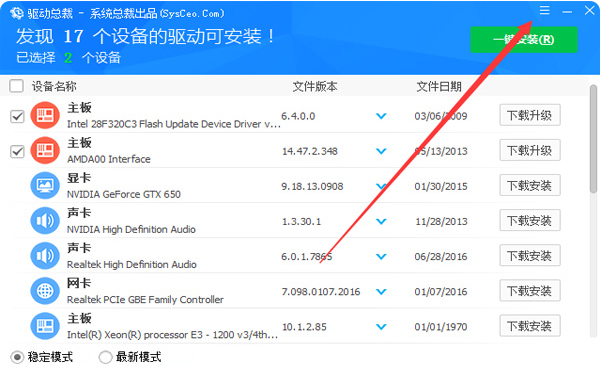600x368 pixels.
Task: Click the NVIDIA High Definition Audio speaker icon
Action: point(45,221)
